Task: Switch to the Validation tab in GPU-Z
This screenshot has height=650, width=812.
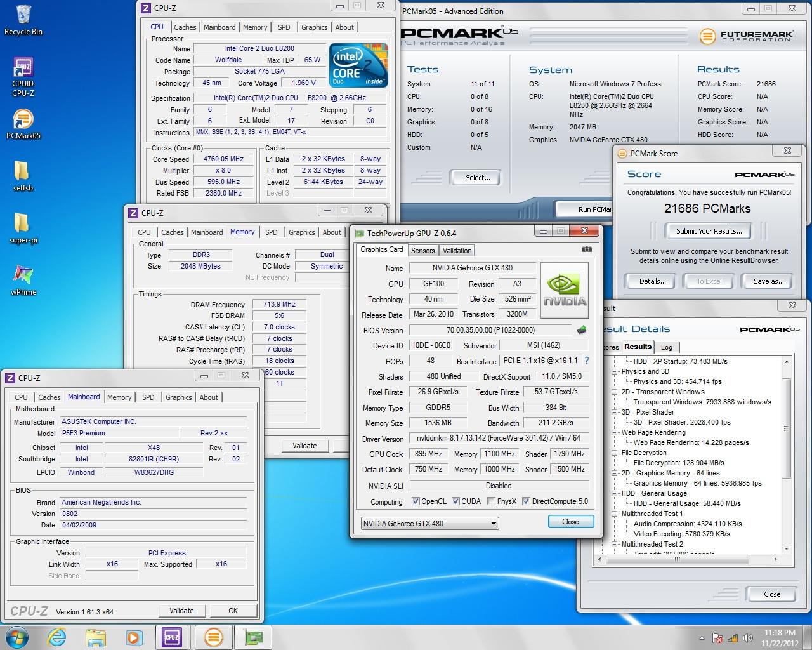Action: tap(457, 251)
